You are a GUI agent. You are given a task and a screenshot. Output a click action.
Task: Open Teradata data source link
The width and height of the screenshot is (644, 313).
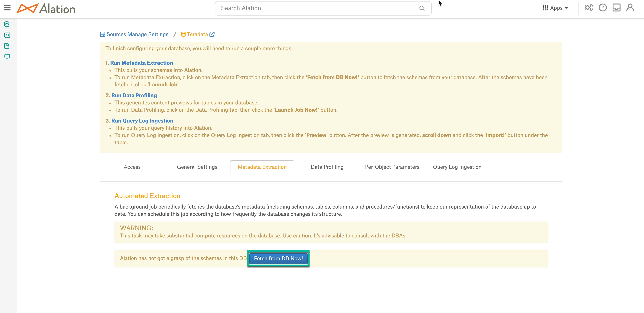(x=197, y=34)
